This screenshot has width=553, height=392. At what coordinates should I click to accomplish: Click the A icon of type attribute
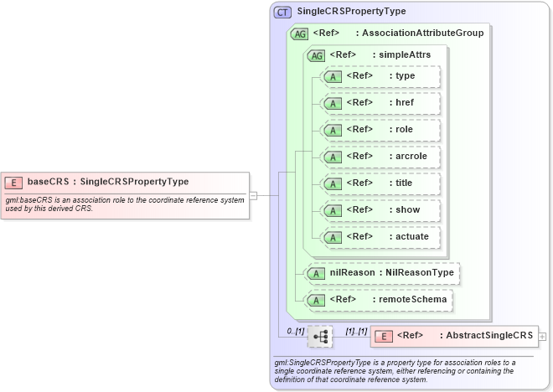tap(333, 76)
